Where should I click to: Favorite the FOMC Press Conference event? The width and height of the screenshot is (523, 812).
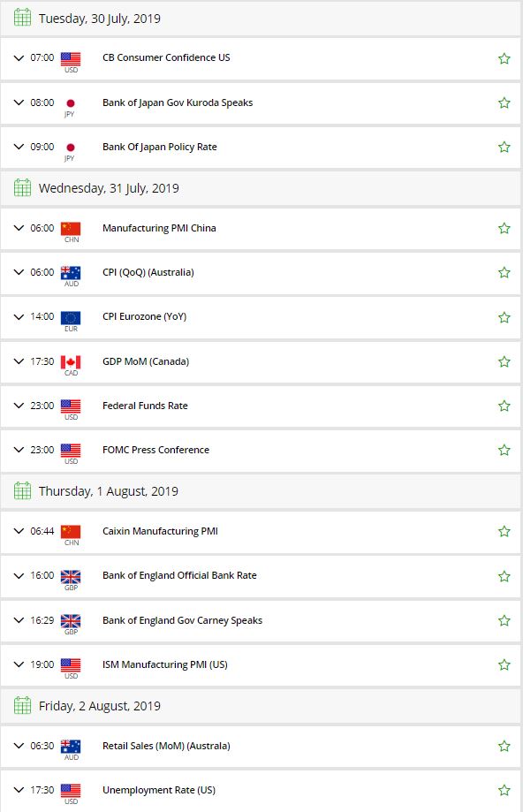tap(504, 449)
